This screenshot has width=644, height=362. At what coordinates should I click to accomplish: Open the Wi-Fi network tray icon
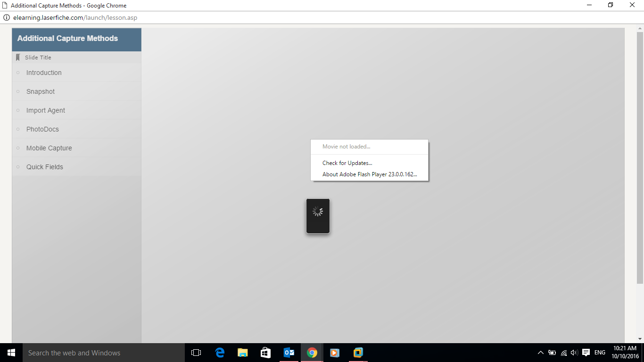[564, 353]
